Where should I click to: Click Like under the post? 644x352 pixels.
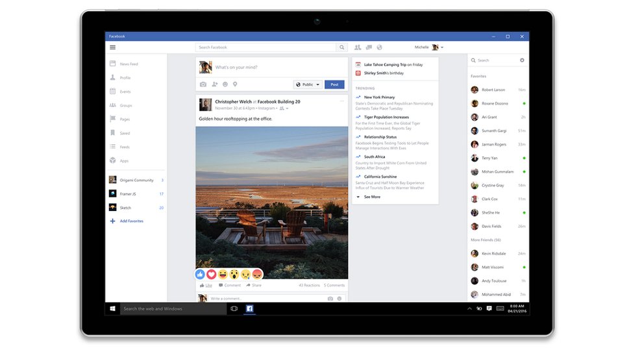tap(206, 285)
